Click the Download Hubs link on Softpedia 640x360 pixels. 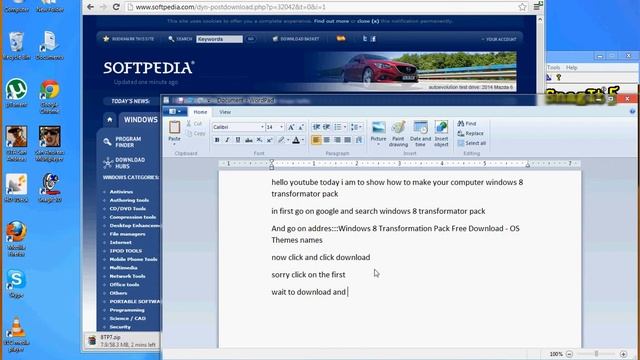point(130,163)
